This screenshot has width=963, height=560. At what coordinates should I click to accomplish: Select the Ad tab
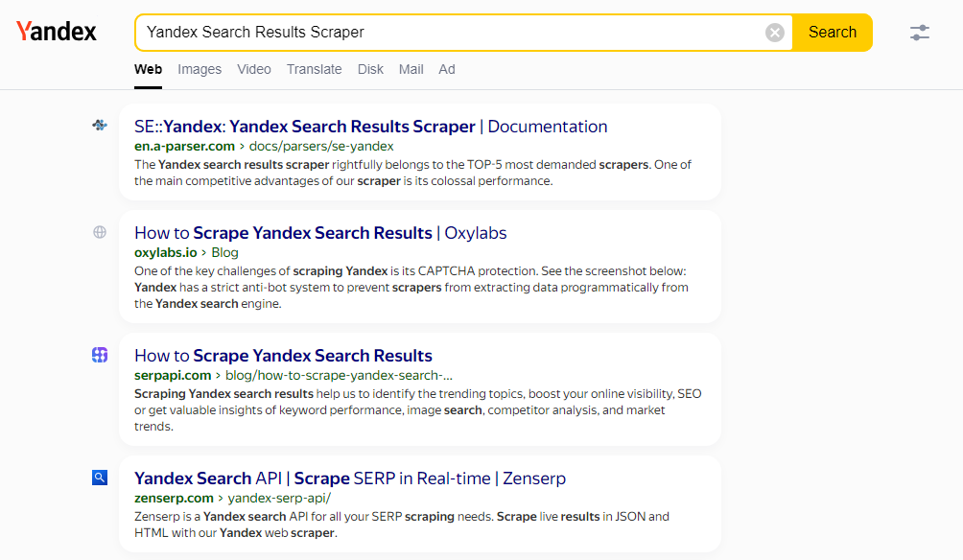click(446, 69)
